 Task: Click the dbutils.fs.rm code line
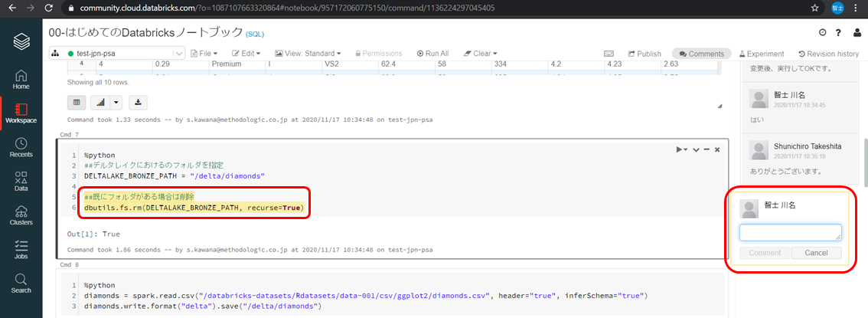[194, 207]
